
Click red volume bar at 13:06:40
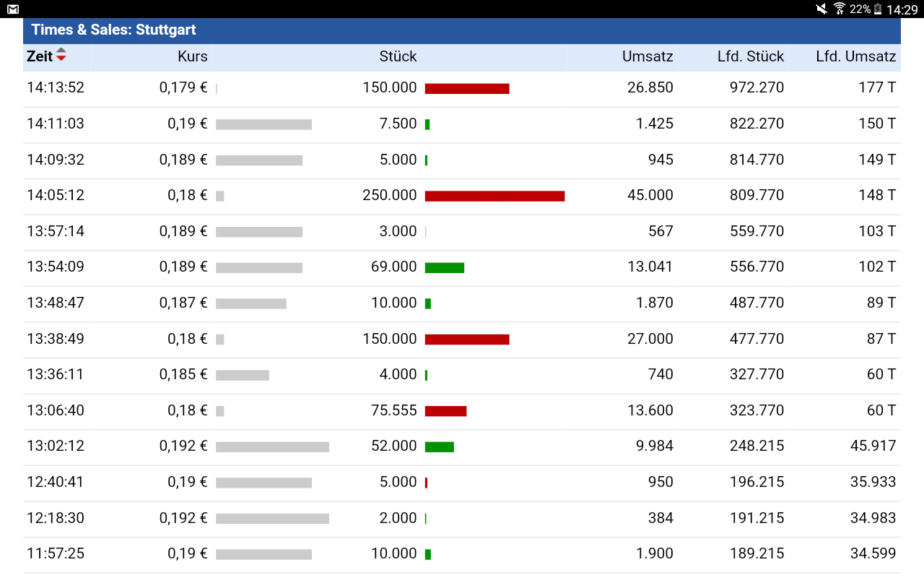[445, 411]
